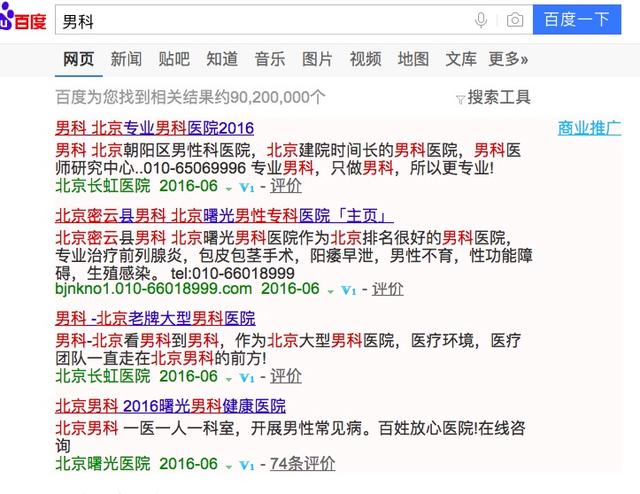Screen dimensions: 640x494
Task: Click the filter icon beside 搜索工具
Action: pyautogui.click(x=460, y=99)
